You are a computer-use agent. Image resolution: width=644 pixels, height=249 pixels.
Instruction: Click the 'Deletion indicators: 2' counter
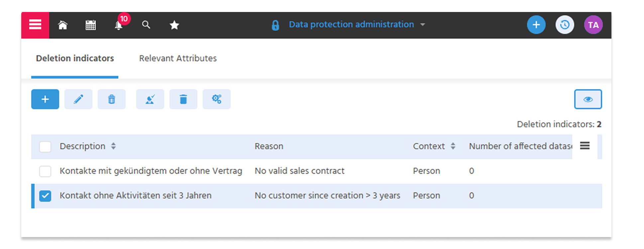[x=559, y=124]
